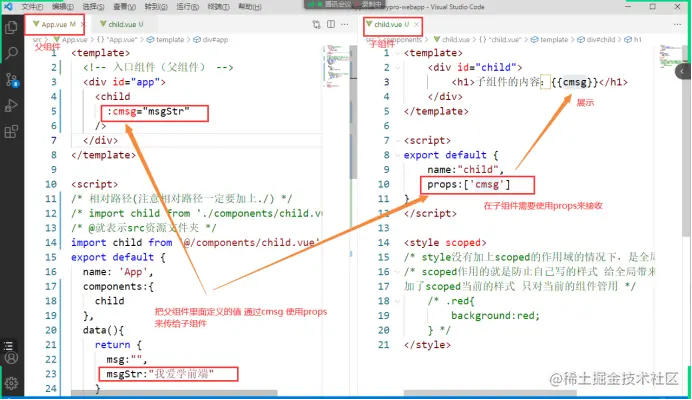Click on the import child from line 14

click(195, 243)
